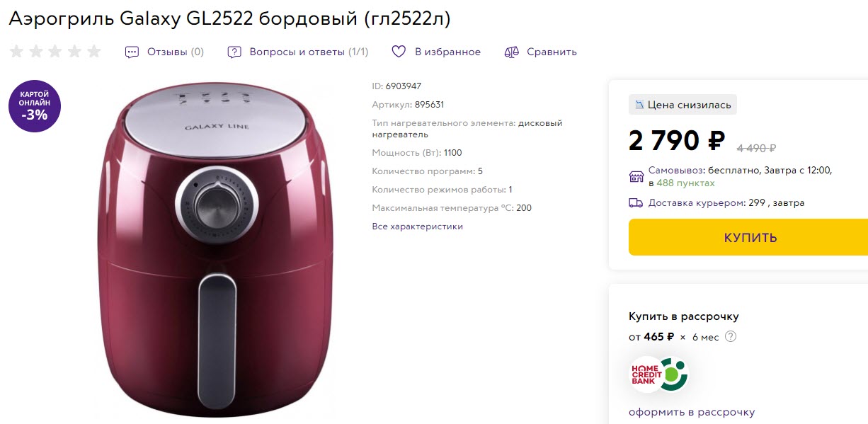The height and width of the screenshot is (424, 868).
Task: Click the purple online card discount badge
Action: point(35,106)
